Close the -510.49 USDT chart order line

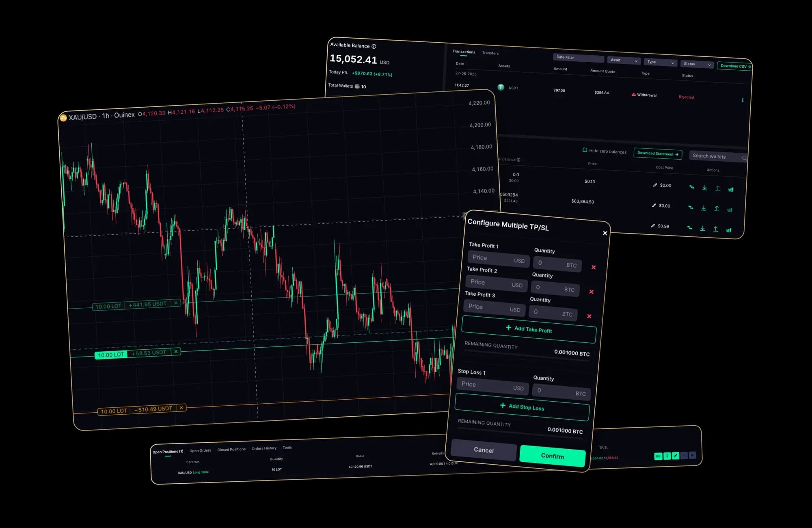[x=181, y=408]
